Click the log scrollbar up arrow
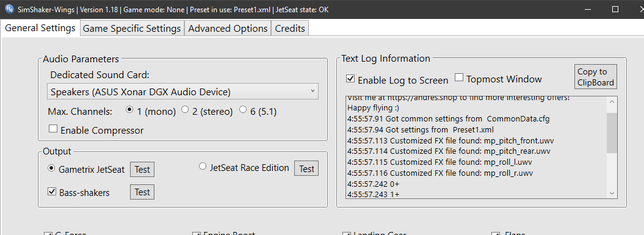Screen dimensions: 644x235 click(612, 101)
